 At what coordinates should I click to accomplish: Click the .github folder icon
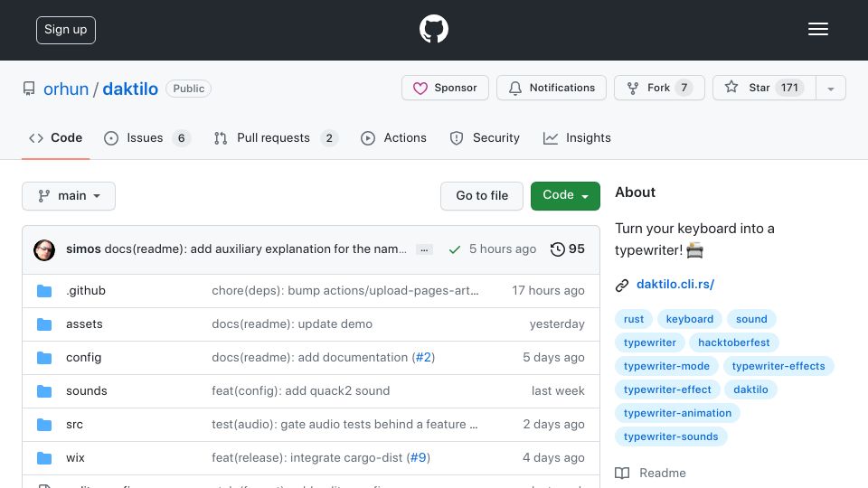44,291
